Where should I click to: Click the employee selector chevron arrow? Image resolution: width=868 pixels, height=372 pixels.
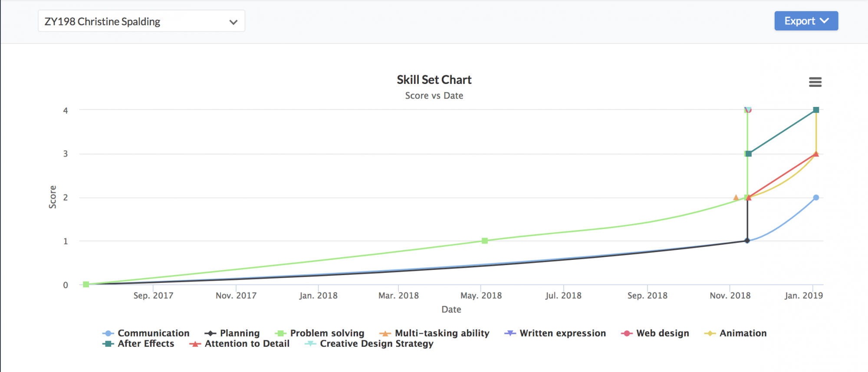coord(233,22)
